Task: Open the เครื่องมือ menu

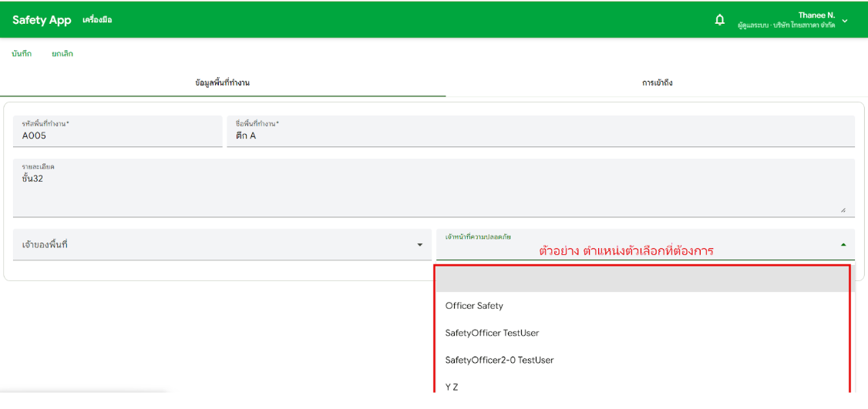Action: [97, 20]
